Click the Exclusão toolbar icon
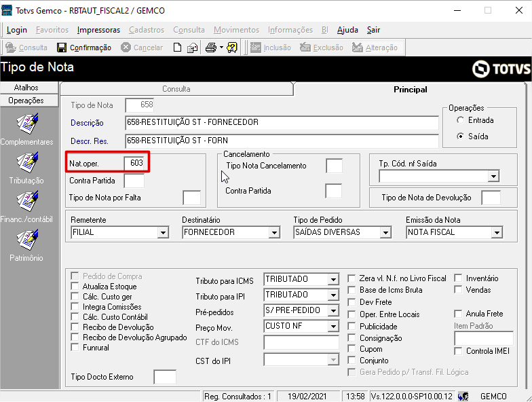The width and height of the screenshot is (532, 402). tap(305, 48)
